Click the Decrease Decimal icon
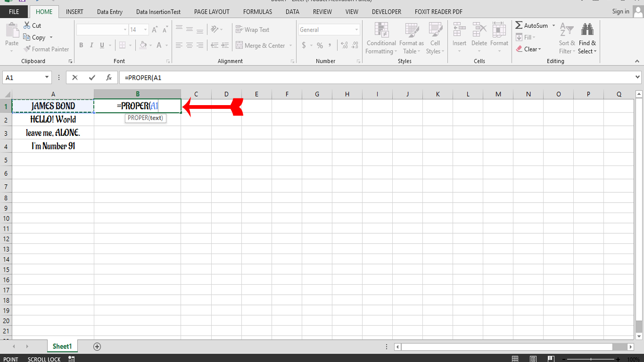Screen dimensions: 644x362 click(x=355, y=45)
